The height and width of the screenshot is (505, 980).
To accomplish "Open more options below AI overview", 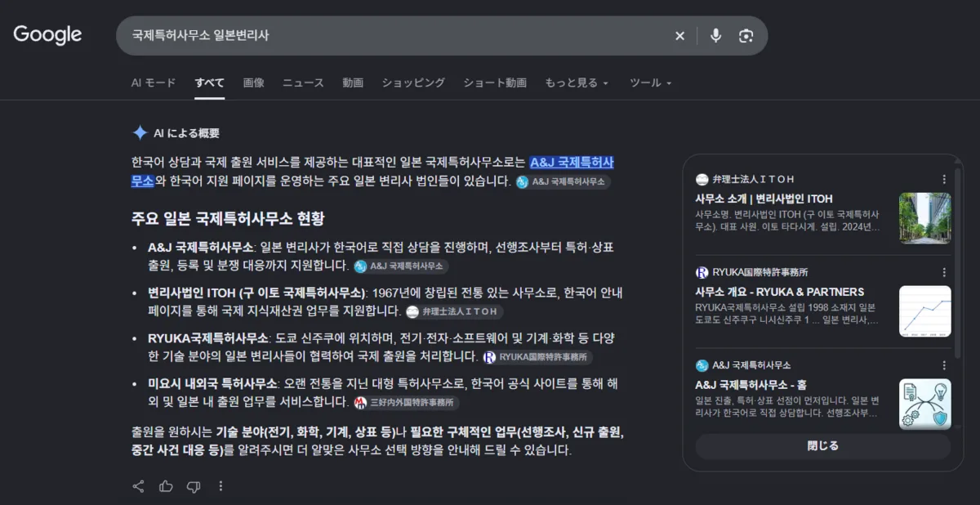I will click(x=220, y=486).
